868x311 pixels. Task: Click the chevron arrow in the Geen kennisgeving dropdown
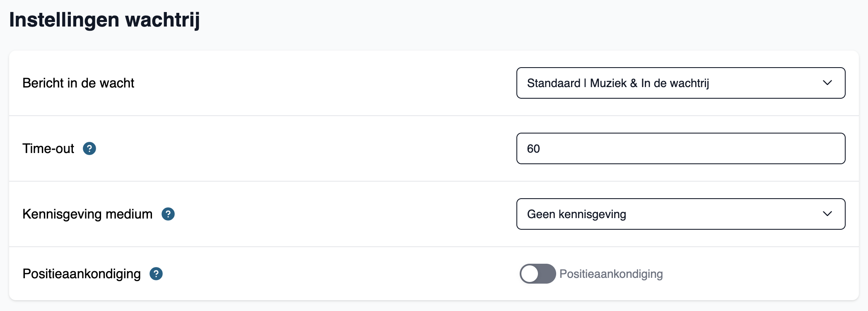(827, 214)
